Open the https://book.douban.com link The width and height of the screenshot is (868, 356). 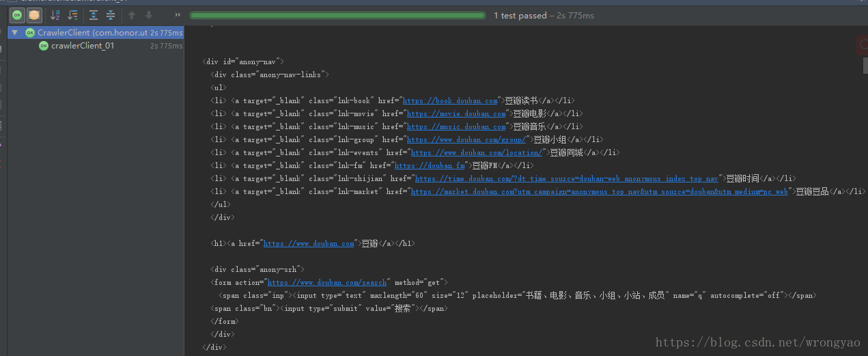click(450, 100)
